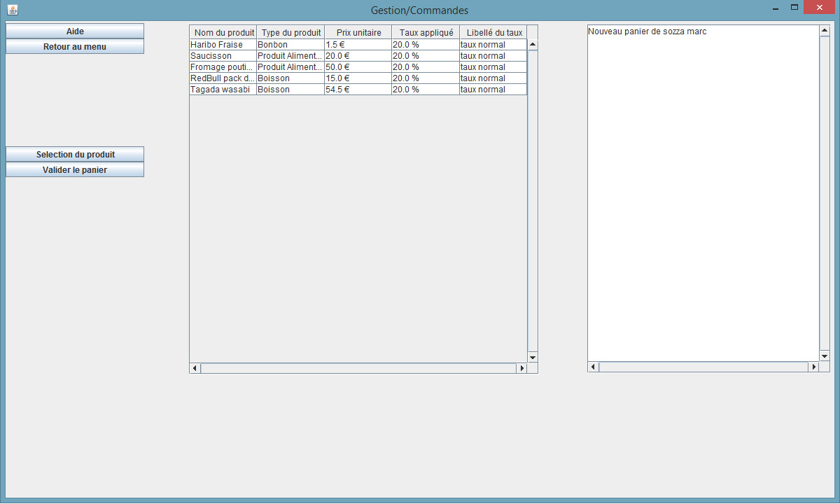Image resolution: width=840 pixels, height=504 pixels.
Task: Click the Prix unitaire column header
Action: tap(358, 33)
